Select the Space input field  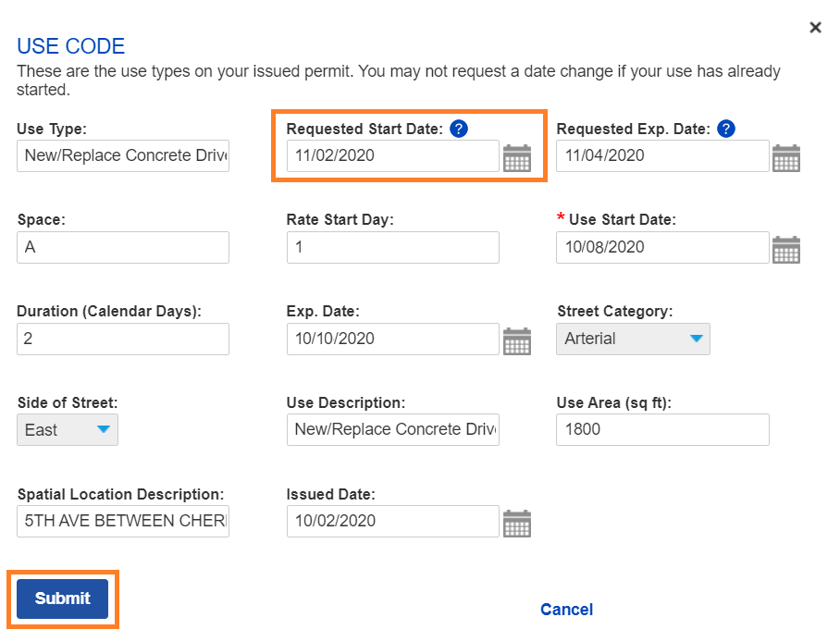(122, 247)
